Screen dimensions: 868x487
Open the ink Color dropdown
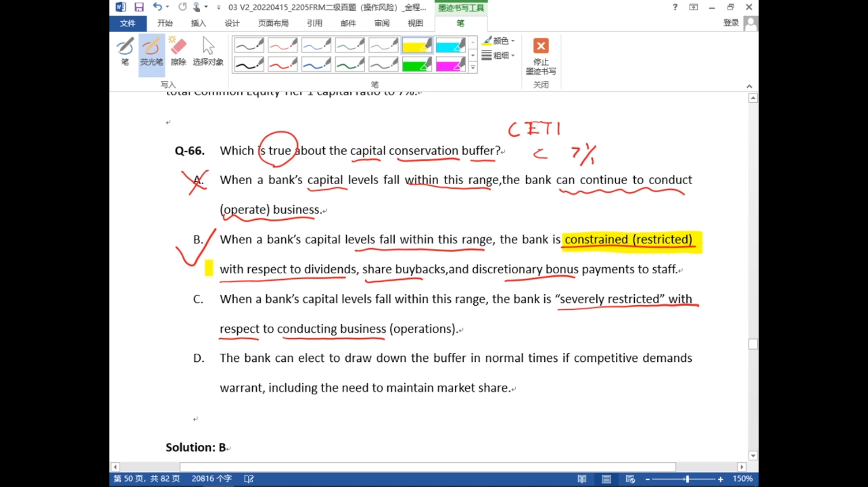tap(500, 41)
